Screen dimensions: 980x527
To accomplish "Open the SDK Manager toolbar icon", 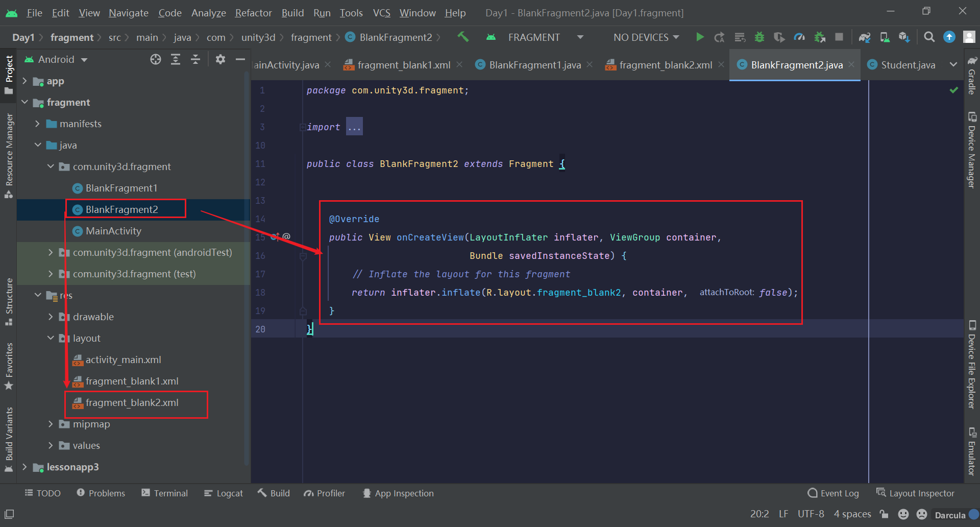I will coord(904,37).
